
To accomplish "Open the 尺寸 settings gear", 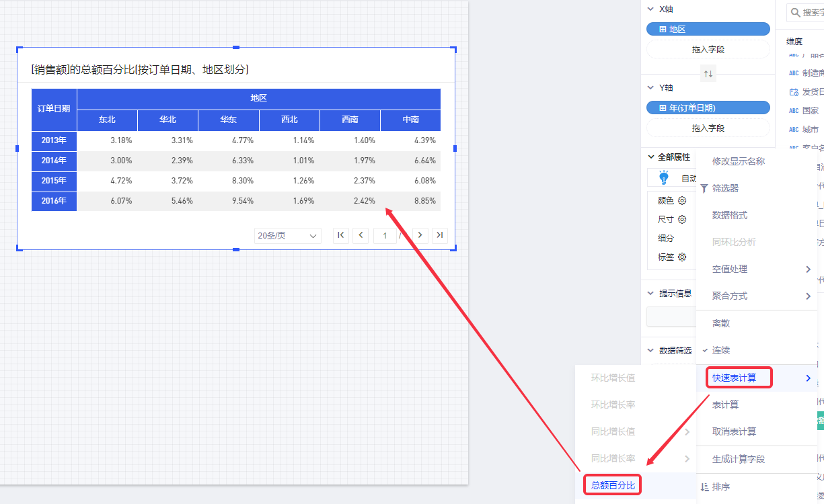I will (x=682, y=219).
